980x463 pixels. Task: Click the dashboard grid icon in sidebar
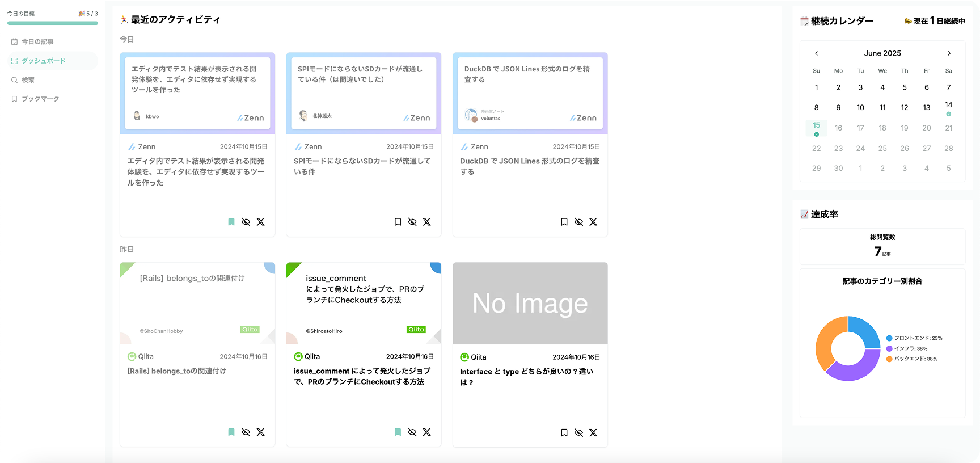coord(15,61)
